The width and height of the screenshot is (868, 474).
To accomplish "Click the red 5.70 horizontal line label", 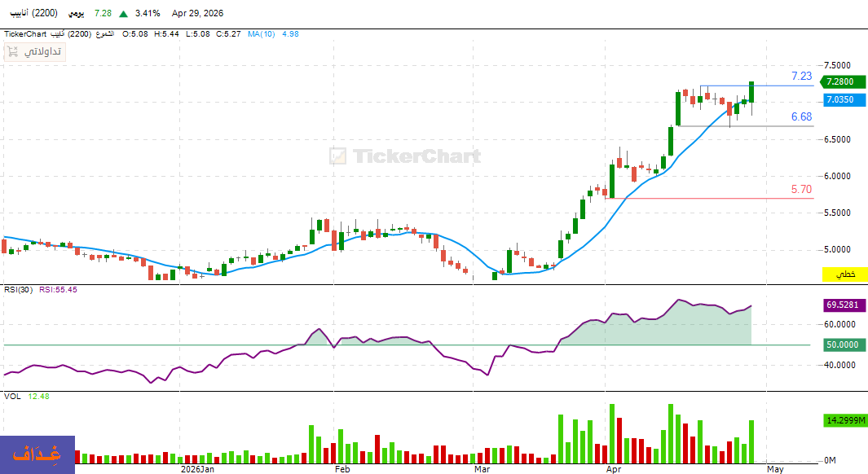I will click(x=801, y=190).
